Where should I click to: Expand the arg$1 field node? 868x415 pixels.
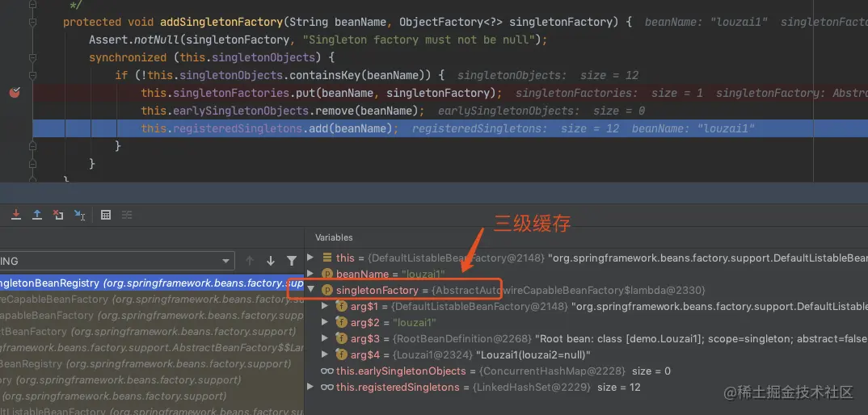pyautogui.click(x=325, y=306)
